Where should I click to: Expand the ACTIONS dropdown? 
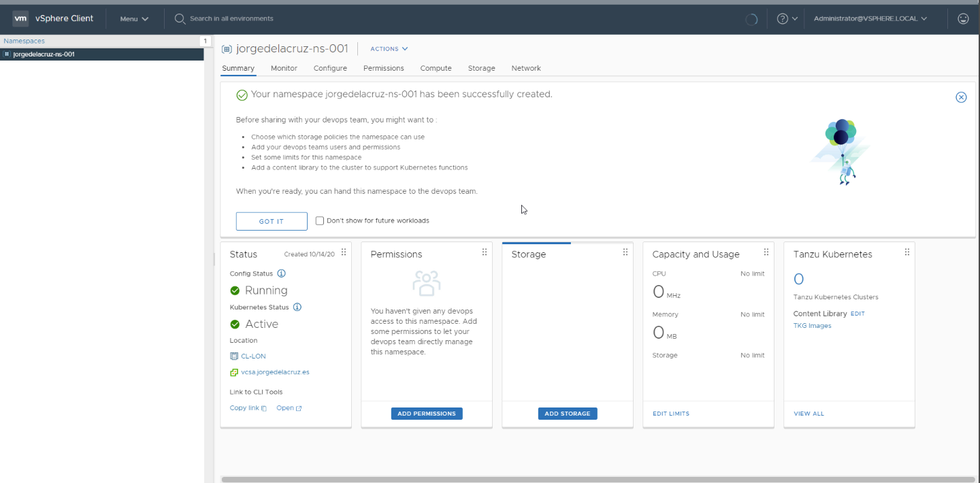(x=389, y=49)
